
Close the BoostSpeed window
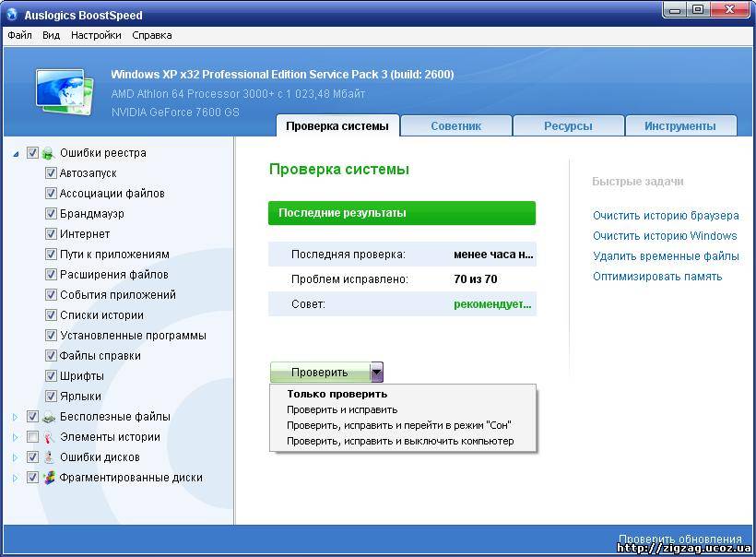point(729,10)
